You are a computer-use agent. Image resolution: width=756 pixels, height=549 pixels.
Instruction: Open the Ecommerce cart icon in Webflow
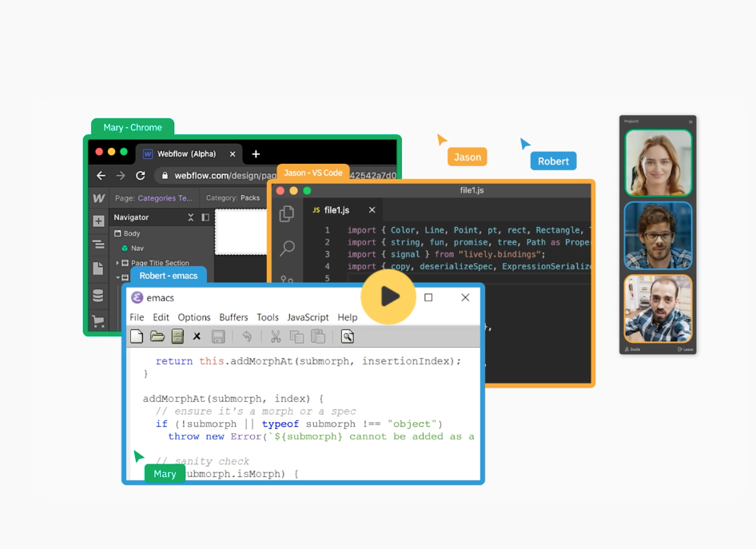97,320
